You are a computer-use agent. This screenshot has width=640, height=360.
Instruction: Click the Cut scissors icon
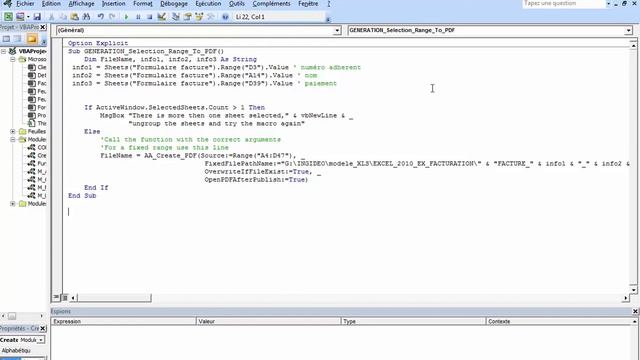click(x=51, y=17)
